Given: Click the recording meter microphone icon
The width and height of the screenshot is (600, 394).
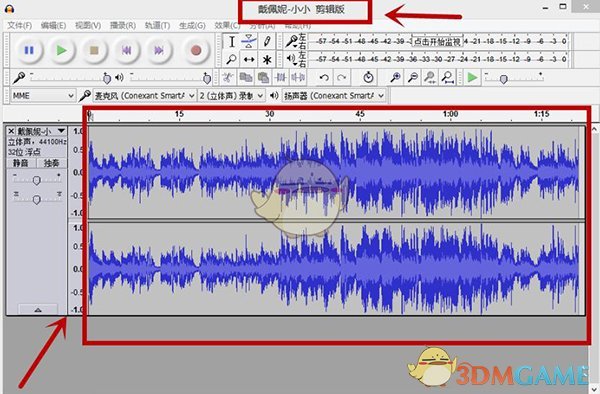Looking at the screenshot, I should [292, 41].
